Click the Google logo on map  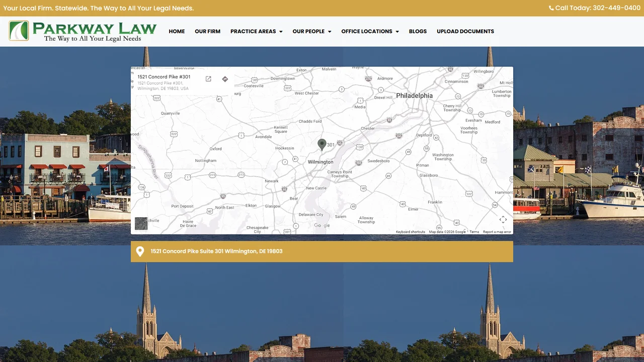coord(322,226)
